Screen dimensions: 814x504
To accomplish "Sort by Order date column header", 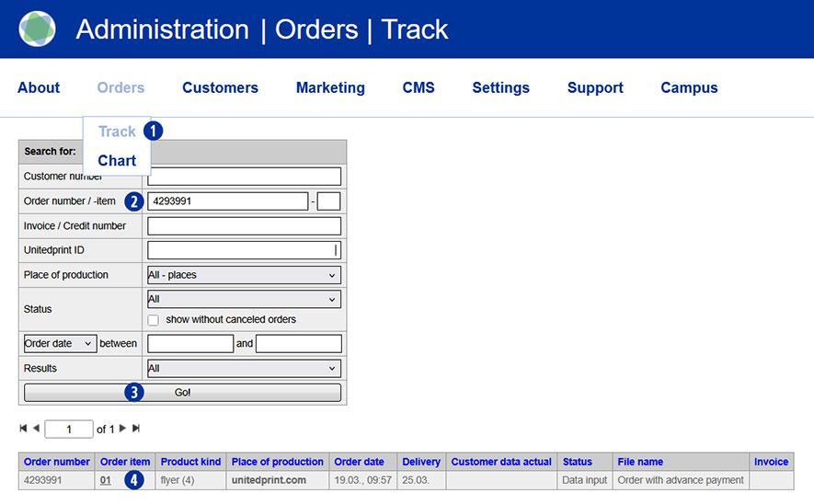I will point(360,462).
